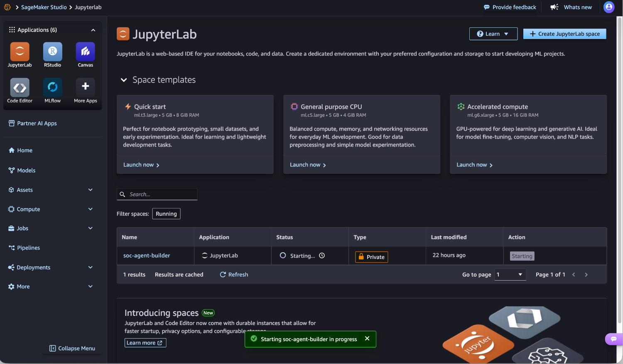Image resolution: width=623 pixels, height=364 pixels.
Task: Open Home in the sidebar
Action: [25, 150]
